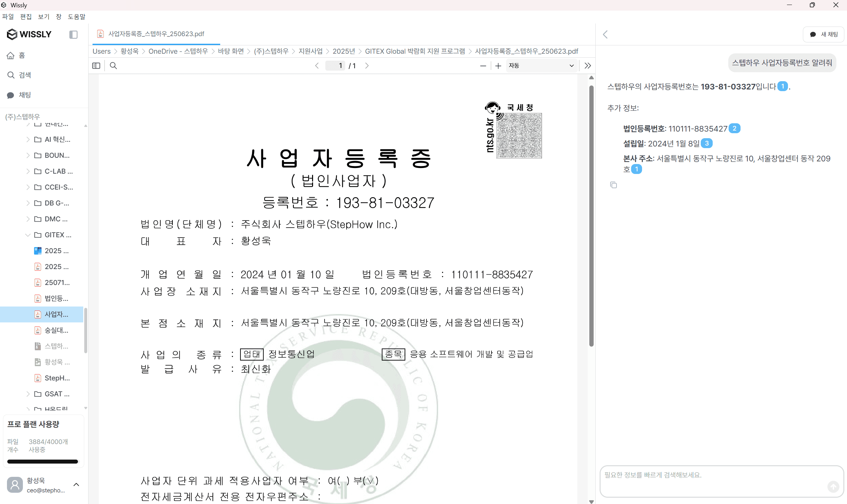The width and height of the screenshot is (847, 504).
Task: Expand the GSAT folder in tree
Action: (28, 394)
